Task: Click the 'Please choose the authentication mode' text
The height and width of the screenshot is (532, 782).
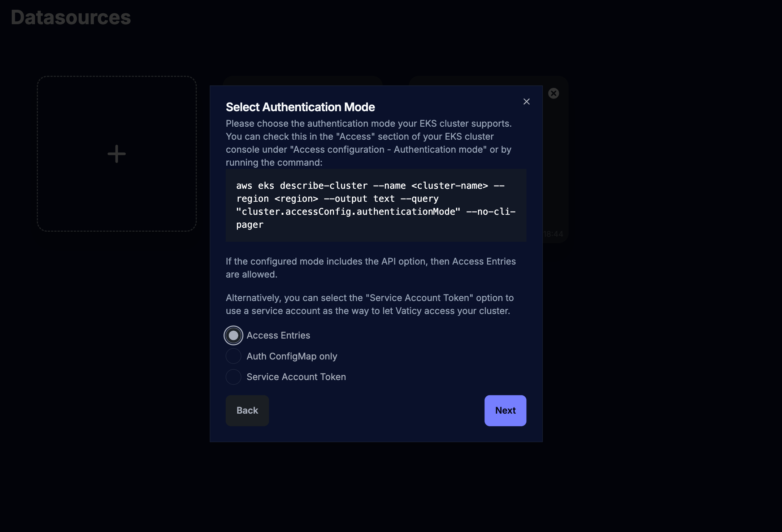Action: [x=369, y=143]
